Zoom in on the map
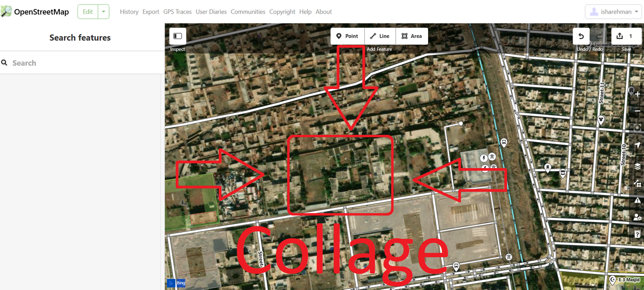This screenshot has width=644, height=290. (x=637, y=94)
